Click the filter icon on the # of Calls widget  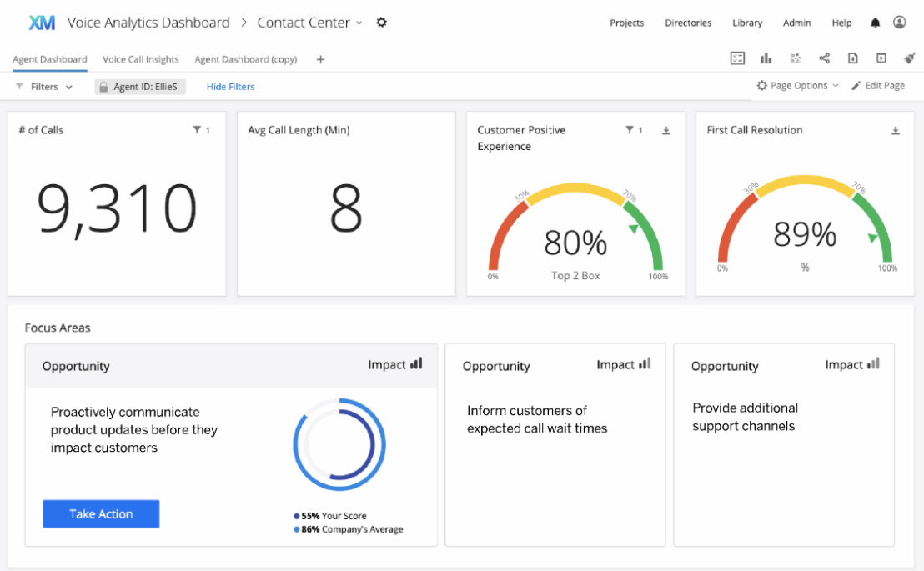point(197,130)
